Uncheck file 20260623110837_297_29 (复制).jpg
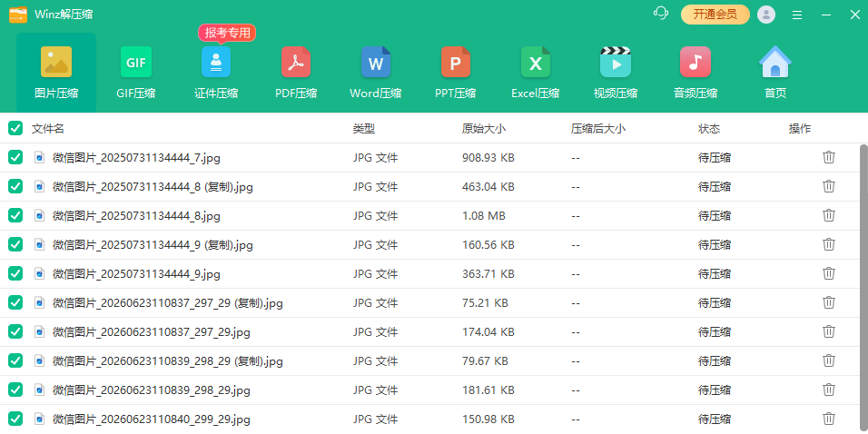This screenshot has height=434, width=868. click(15, 302)
